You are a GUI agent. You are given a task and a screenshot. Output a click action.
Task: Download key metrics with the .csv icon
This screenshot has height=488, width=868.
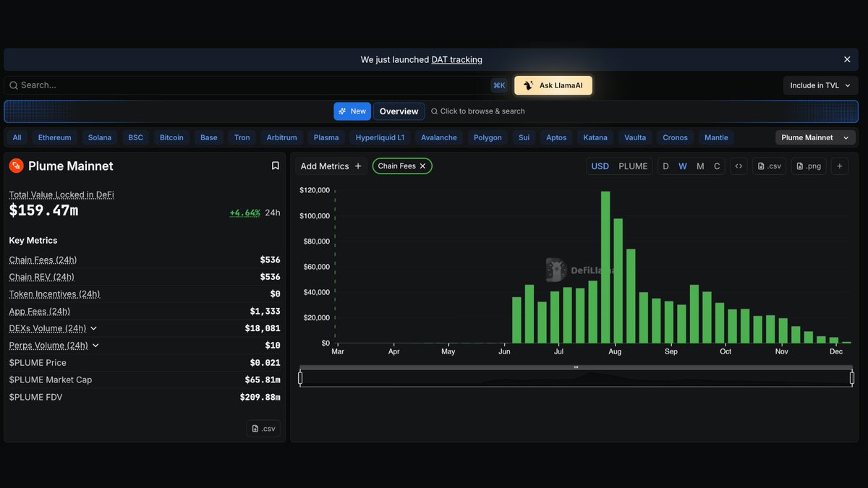coord(263,428)
